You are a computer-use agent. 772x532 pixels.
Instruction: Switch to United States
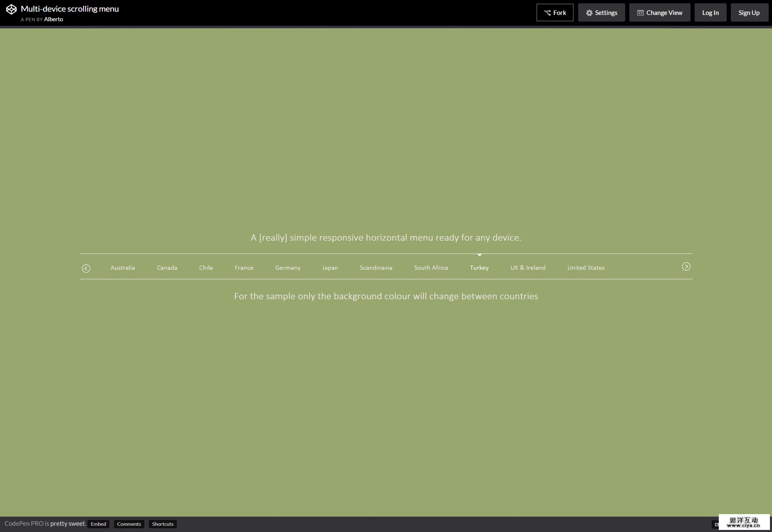[x=586, y=268]
